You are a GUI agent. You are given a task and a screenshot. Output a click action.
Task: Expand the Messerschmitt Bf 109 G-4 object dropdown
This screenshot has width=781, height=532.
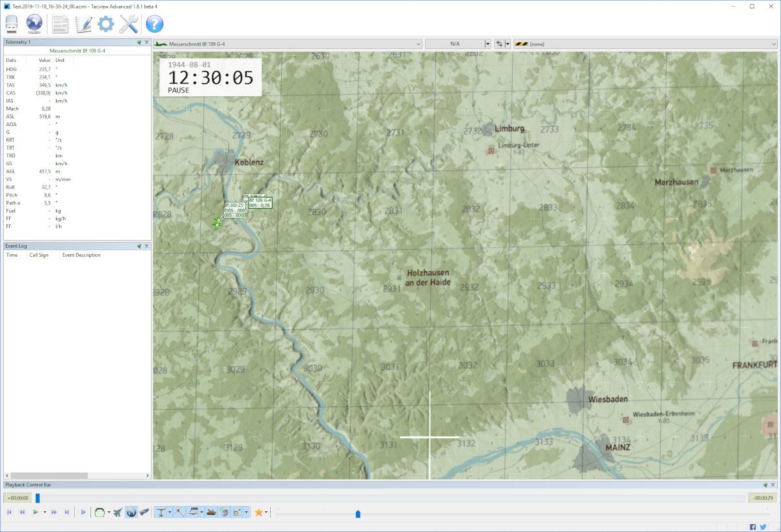coord(418,44)
